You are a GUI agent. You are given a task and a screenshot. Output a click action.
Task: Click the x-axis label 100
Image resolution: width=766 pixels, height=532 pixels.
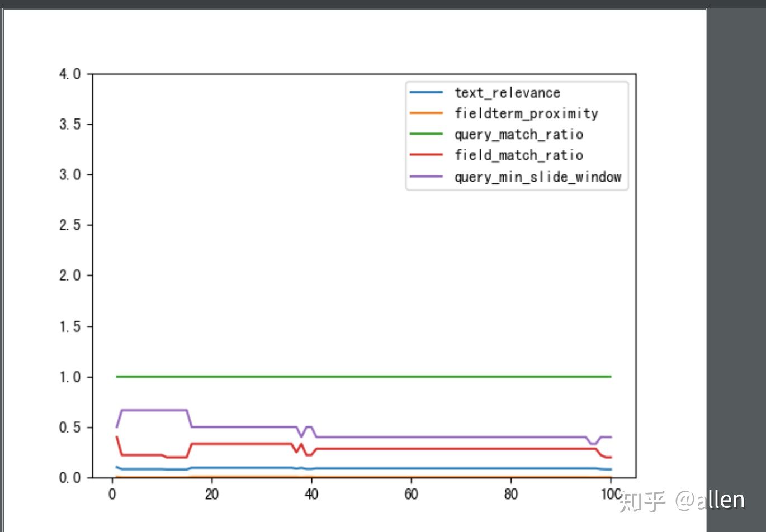pyautogui.click(x=611, y=494)
